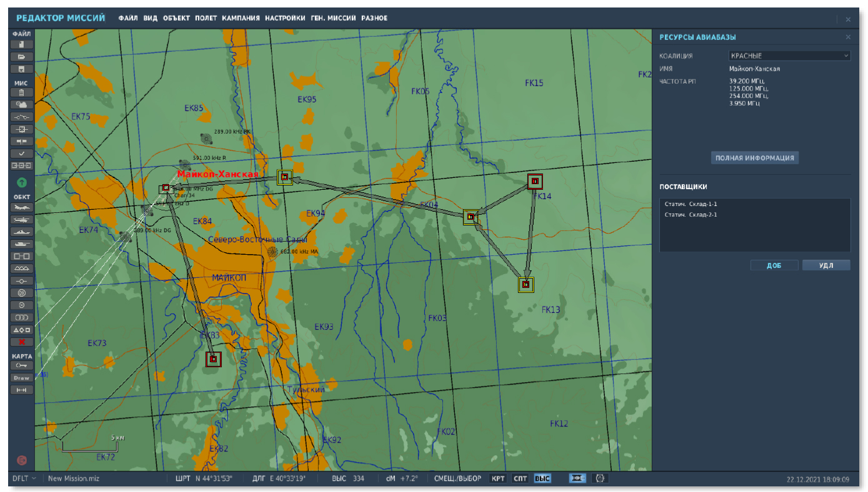Select Статич. Склад-2-1 in suppliers list

click(691, 215)
